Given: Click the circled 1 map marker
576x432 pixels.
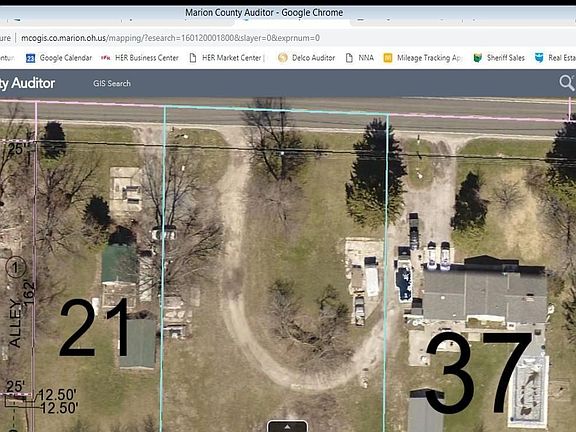Looking at the screenshot, I should 15,267.
